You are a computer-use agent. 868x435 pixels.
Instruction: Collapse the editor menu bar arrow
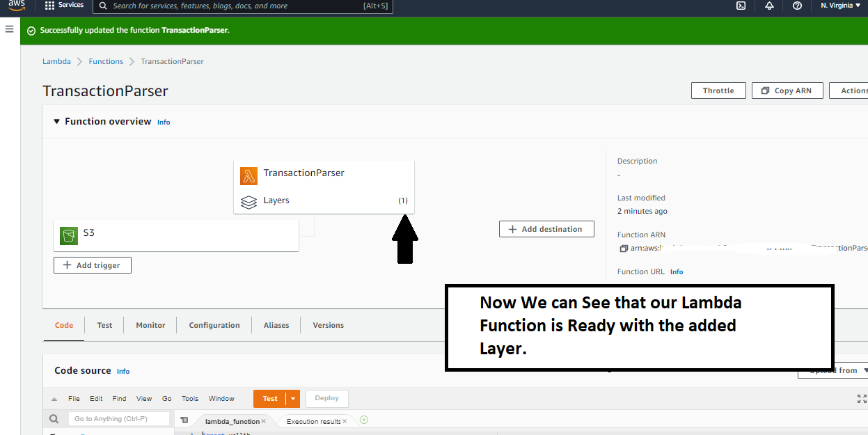click(54, 399)
